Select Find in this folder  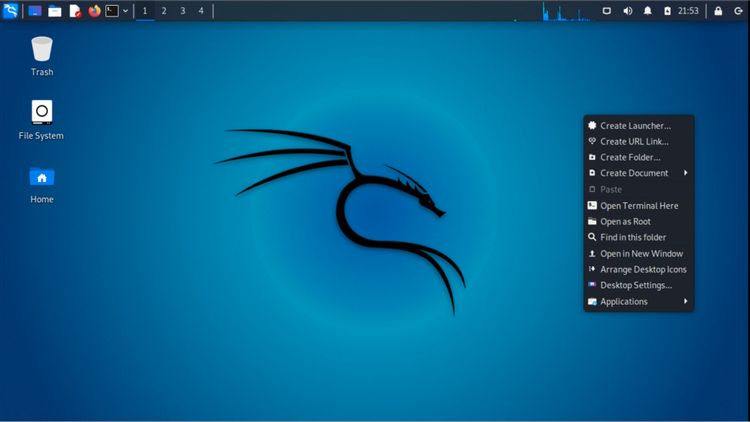(639, 237)
